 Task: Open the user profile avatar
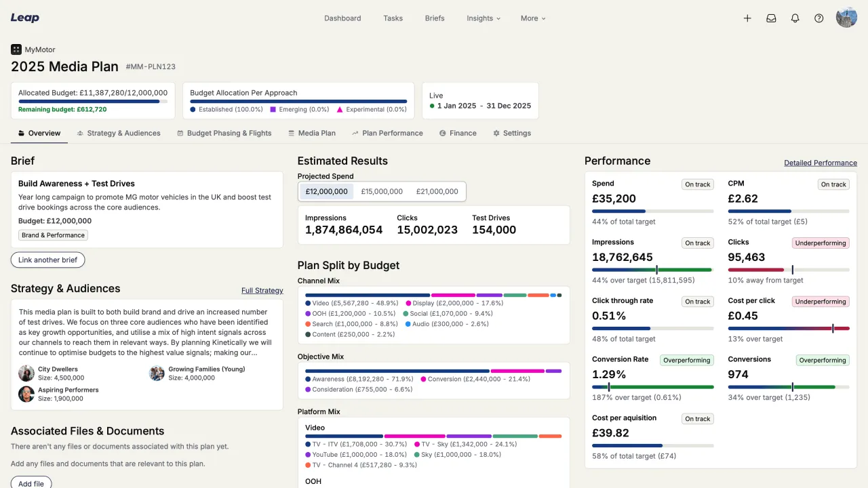coord(846,18)
